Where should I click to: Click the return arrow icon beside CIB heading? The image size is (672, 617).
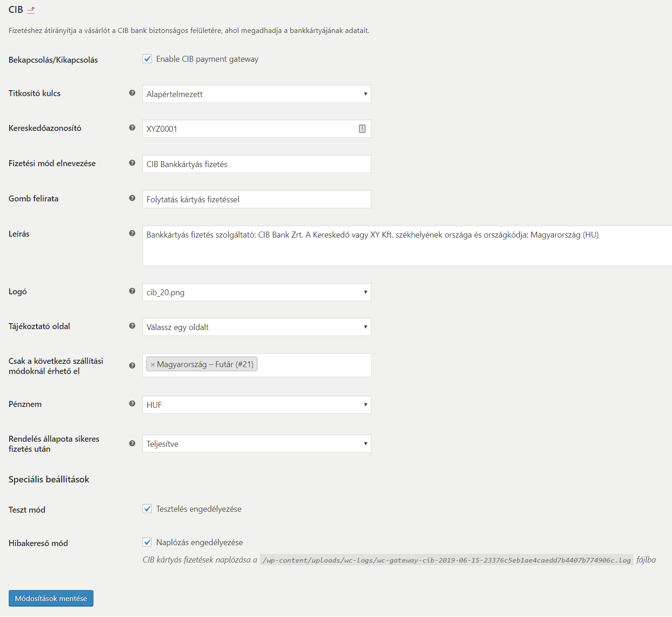click(31, 10)
